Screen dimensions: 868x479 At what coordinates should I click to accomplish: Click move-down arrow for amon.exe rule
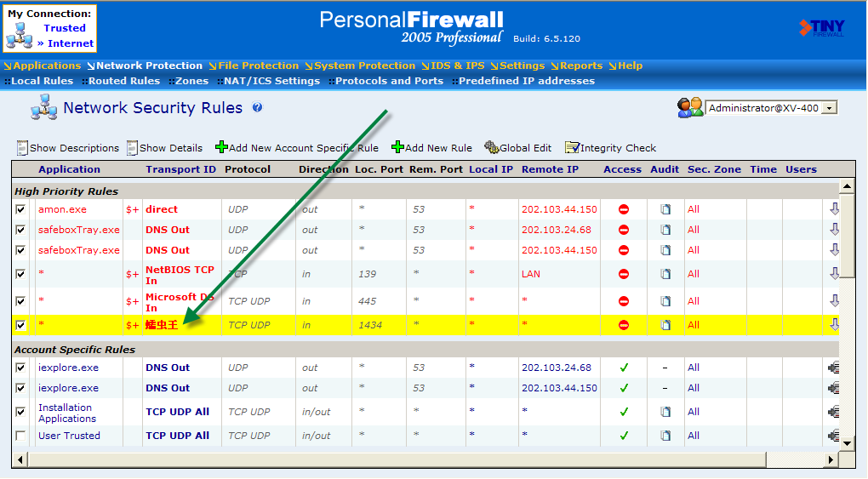[x=834, y=208]
